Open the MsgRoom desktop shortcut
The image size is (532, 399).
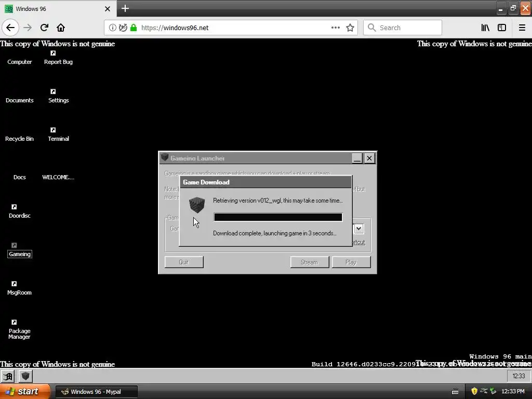[19, 289]
